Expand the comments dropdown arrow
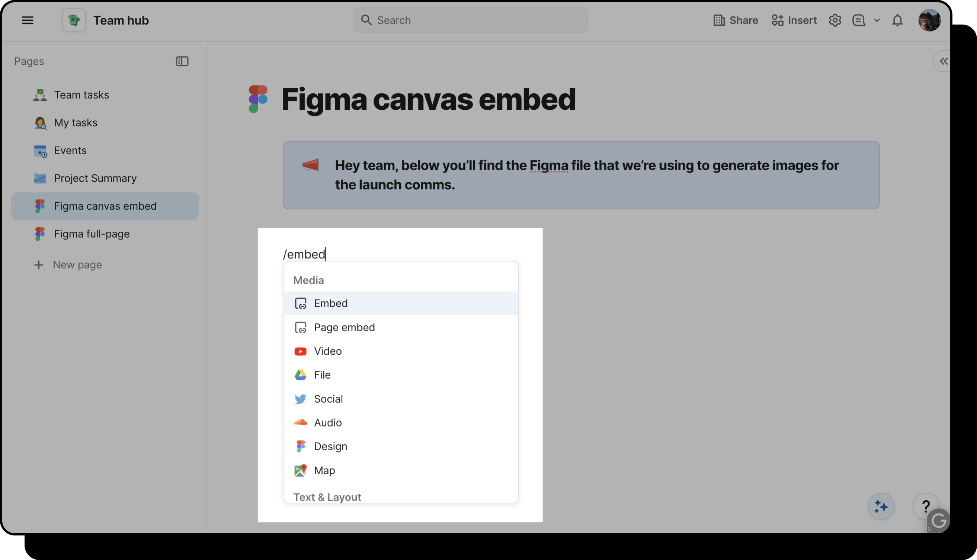 877,20
